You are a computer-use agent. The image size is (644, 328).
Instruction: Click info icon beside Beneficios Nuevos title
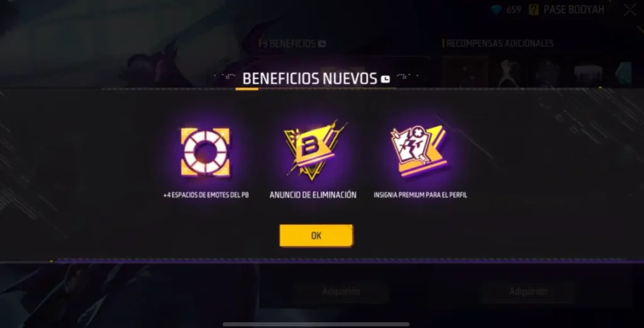click(x=385, y=79)
